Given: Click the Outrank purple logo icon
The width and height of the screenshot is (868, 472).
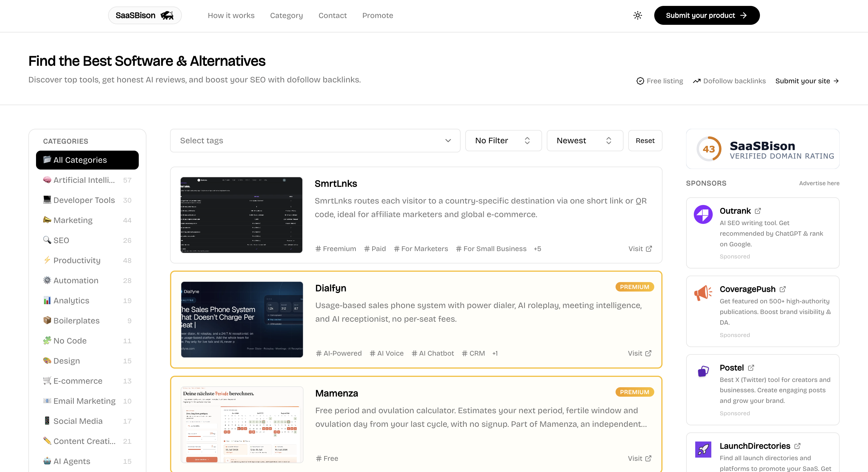Looking at the screenshot, I should tap(703, 214).
